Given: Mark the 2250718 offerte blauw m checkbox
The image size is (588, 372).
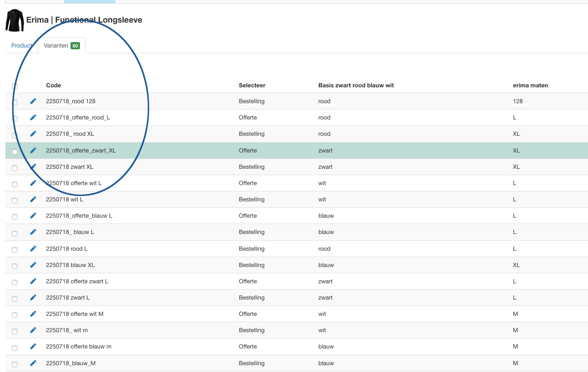Looking at the screenshot, I should 14,348.
